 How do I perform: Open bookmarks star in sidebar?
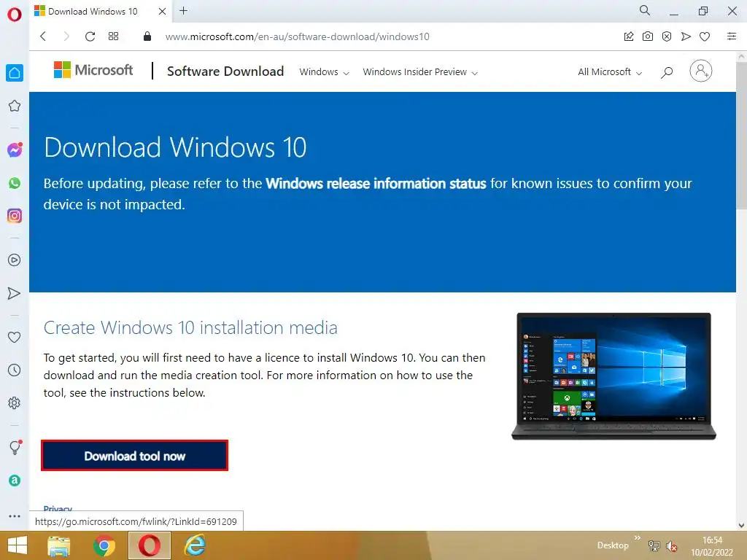click(x=15, y=106)
